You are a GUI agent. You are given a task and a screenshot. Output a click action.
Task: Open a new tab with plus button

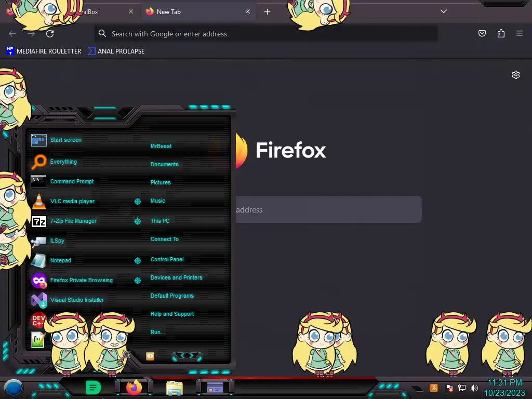coord(268,12)
